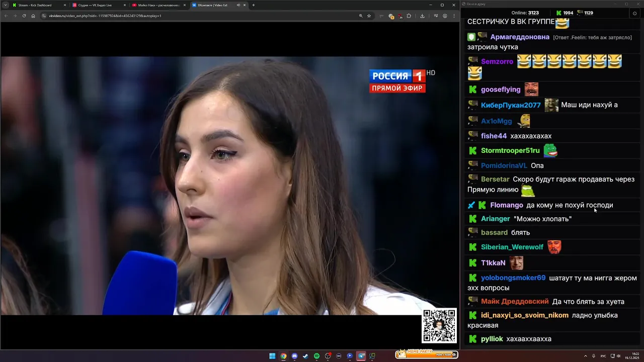
Task: Click username PomidorinaVL in chat
Action: pyautogui.click(x=504, y=165)
